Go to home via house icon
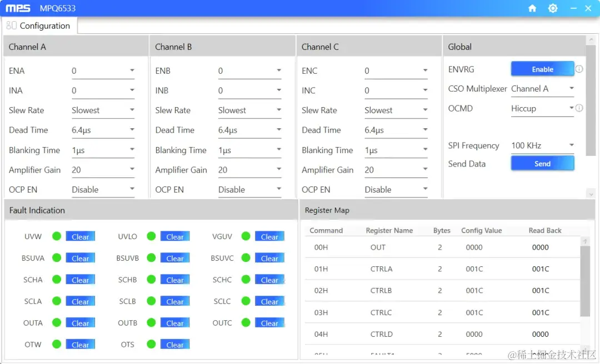Screen dimensions: 600x364 coord(532,8)
